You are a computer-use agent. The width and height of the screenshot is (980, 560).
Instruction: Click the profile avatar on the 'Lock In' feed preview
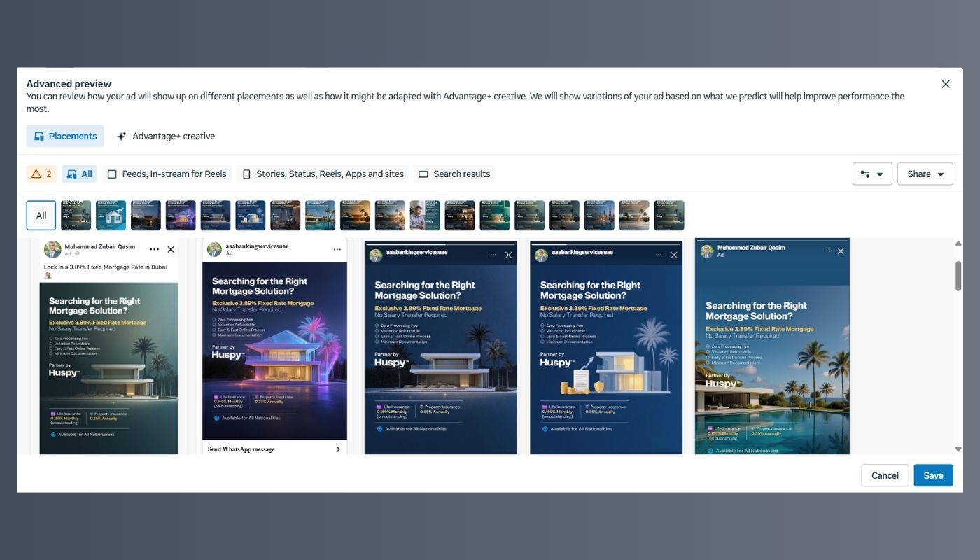(52, 250)
